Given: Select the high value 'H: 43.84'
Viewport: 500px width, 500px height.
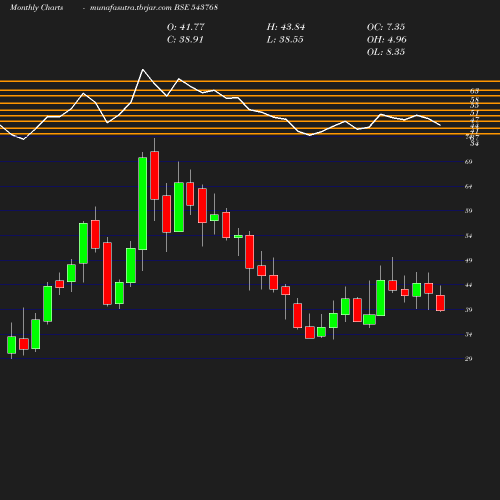Looking at the screenshot, I should (286, 27).
